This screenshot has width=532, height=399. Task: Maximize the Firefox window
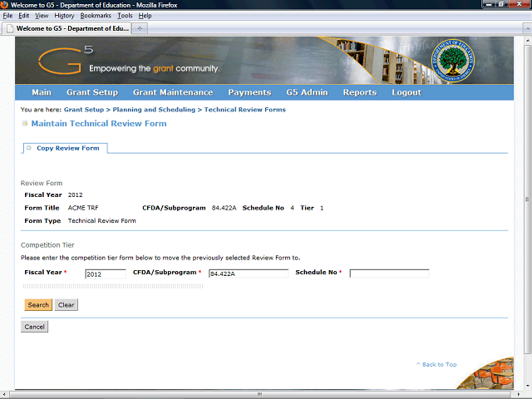click(x=501, y=4)
